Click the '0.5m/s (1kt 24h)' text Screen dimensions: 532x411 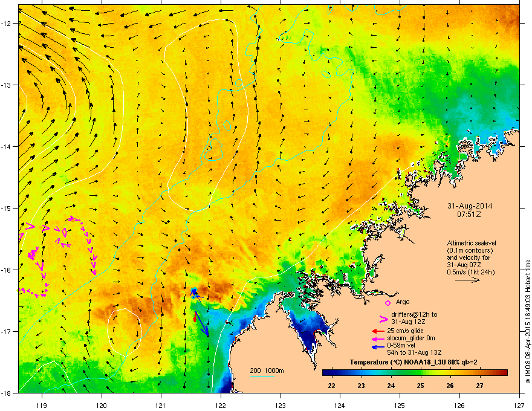(x=471, y=272)
